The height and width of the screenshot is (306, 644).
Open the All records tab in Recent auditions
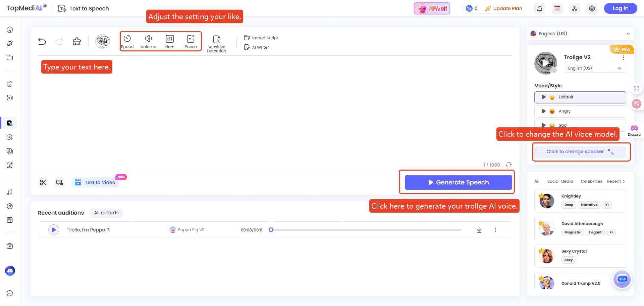(106, 212)
